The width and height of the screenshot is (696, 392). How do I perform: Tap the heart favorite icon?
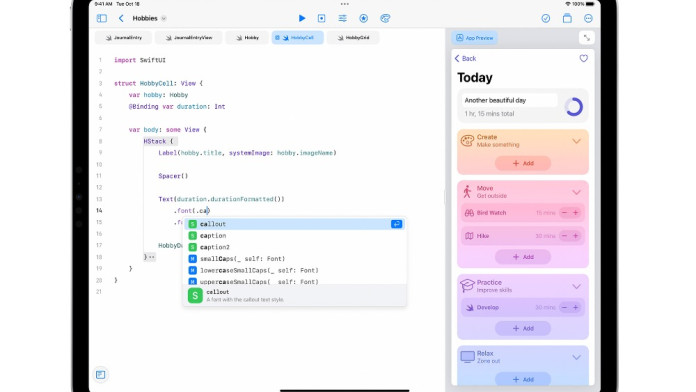point(583,59)
